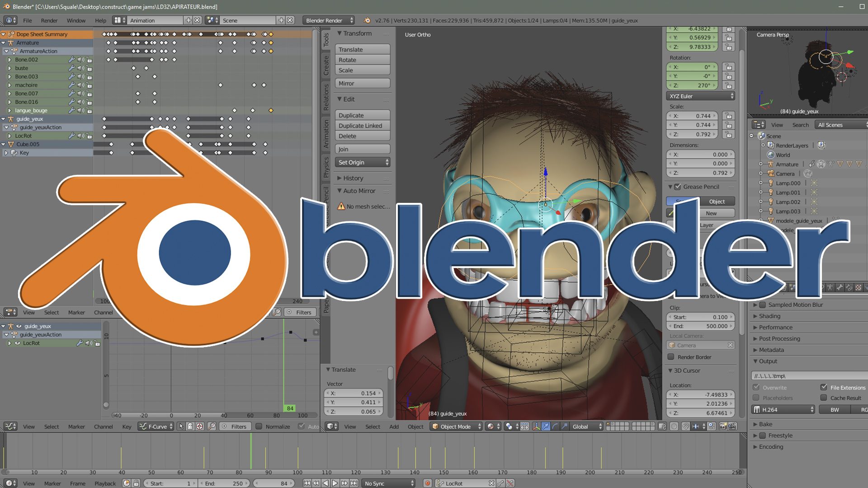Expand the History panel
Image resolution: width=868 pixels, height=488 pixels.
[x=340, y=178]
